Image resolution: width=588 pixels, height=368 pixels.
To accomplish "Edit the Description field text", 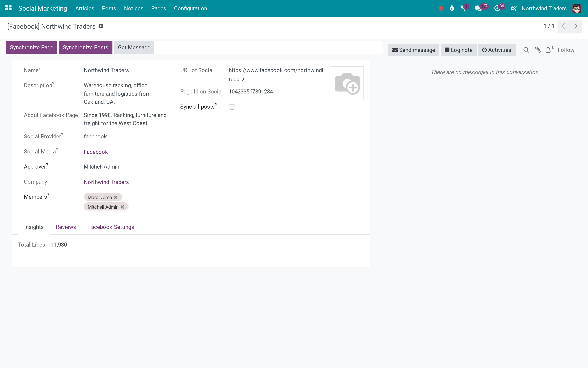I will pyautogui.click(x=117, y=94).
